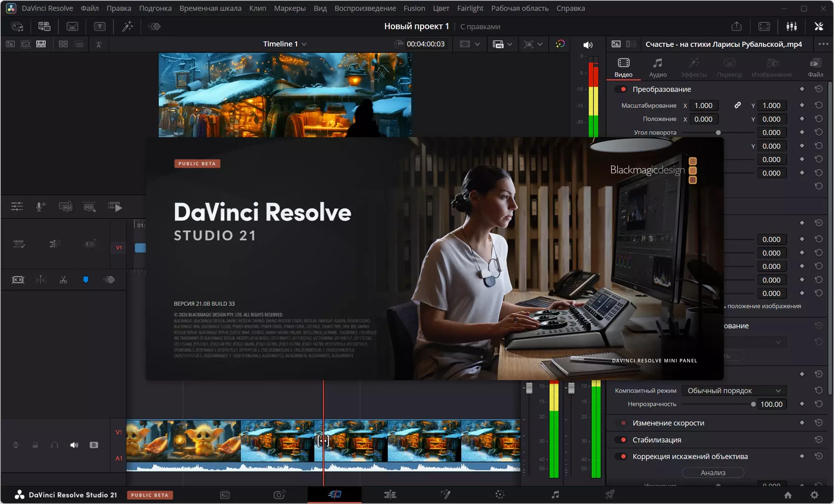The image size is (834, 504).
Task: Select the scissors split clip tool
Action: click(x=63, y=280)
